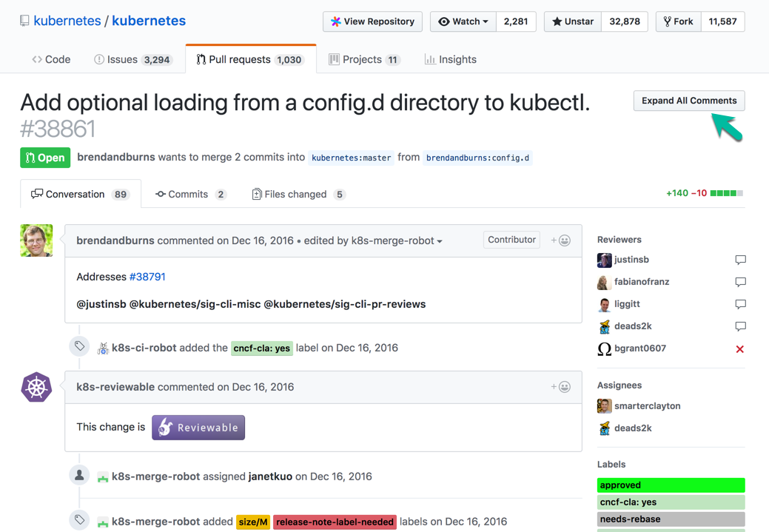
Task: Click the tag icon beside cncf-cla label event
Action: pos(79,347)
